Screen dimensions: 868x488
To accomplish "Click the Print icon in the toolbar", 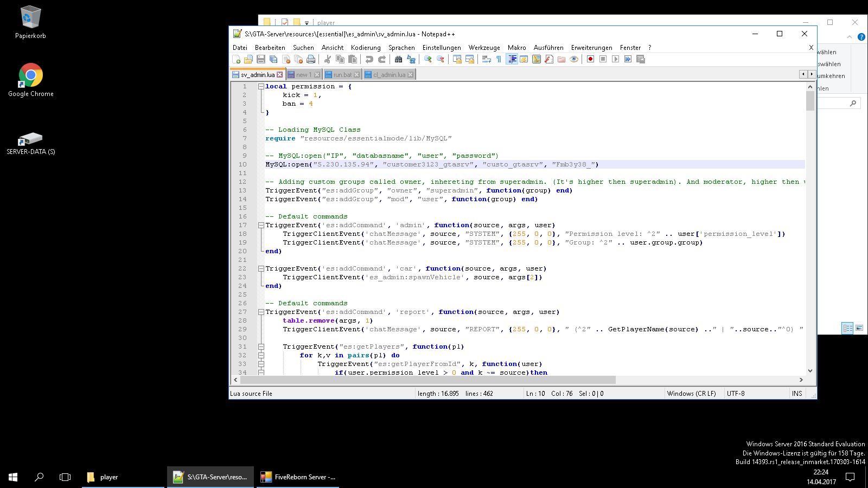I will pyautogui.click(x=311, y=59).
